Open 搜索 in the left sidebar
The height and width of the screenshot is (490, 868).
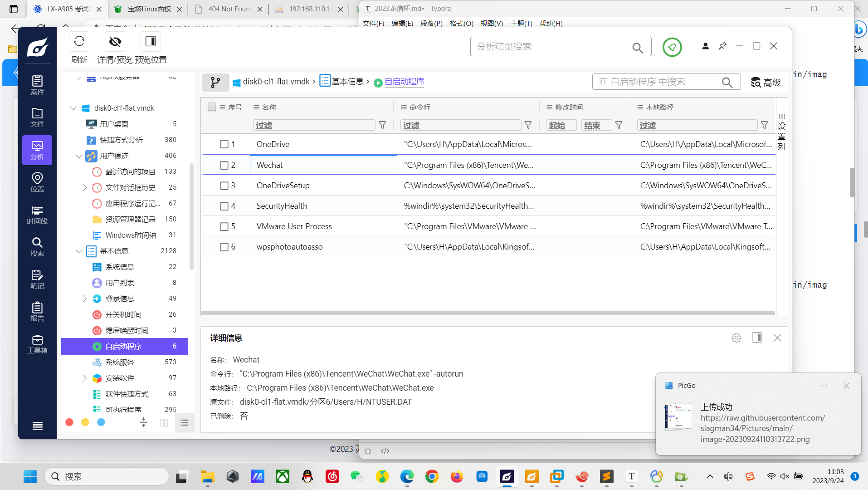pyautogui.click(x=37, y=247)
